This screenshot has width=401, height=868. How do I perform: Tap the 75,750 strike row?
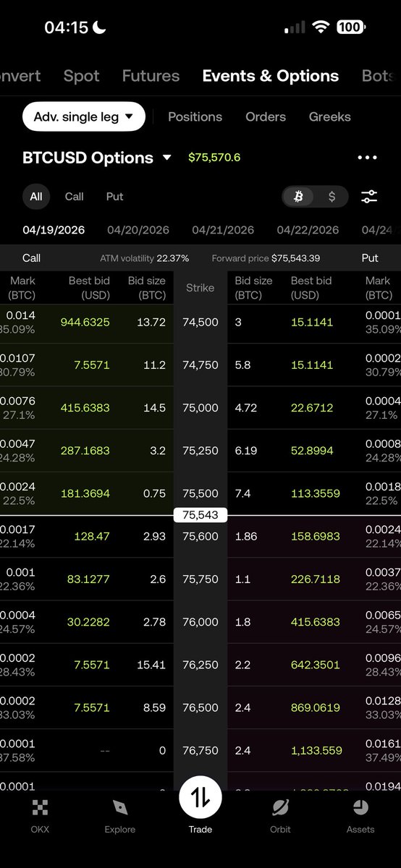200,579
